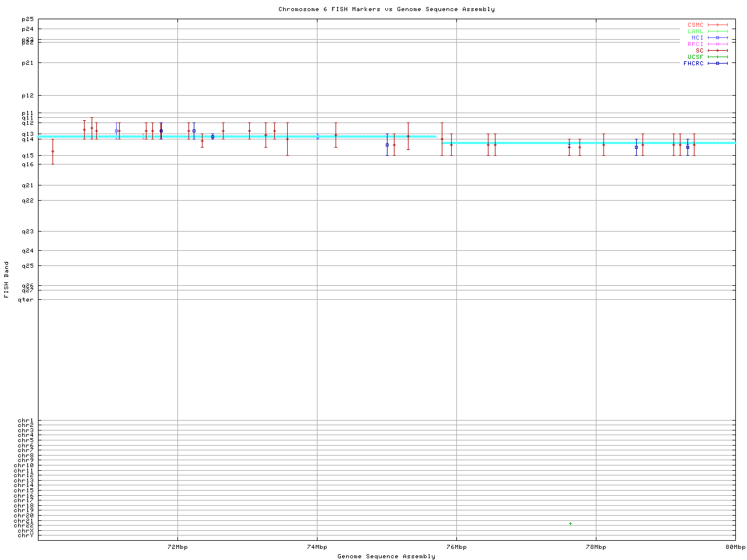Click the Genome Sequence Assembly axis title

coord(386,556)
